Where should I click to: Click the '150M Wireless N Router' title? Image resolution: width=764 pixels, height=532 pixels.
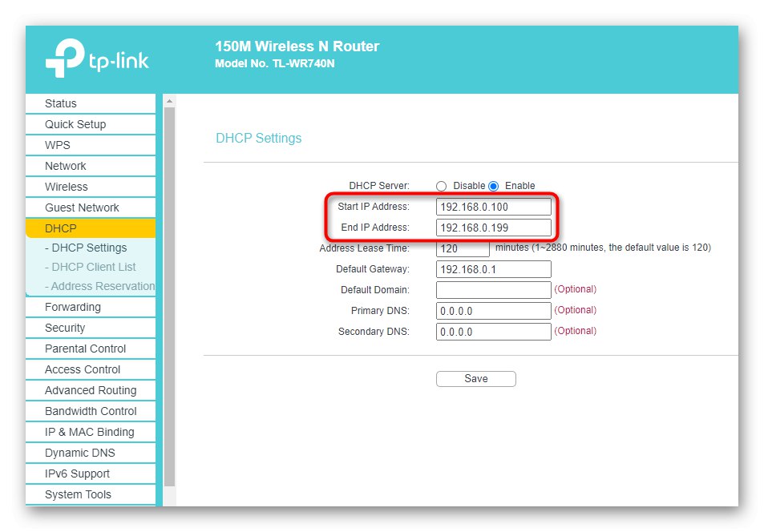coord(297,46)
